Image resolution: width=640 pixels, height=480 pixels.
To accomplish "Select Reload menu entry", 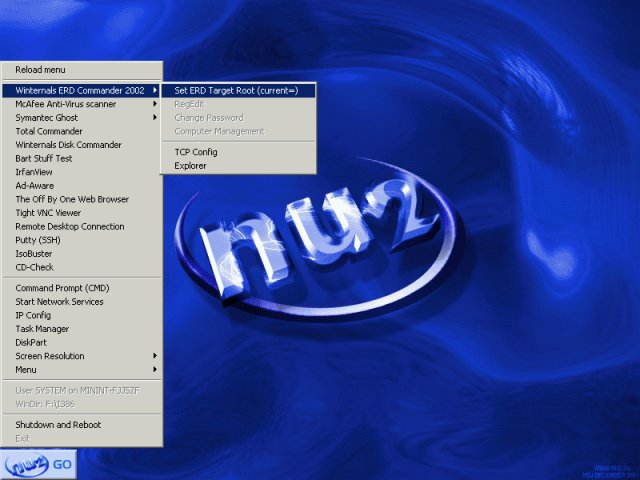I will 82,70.
